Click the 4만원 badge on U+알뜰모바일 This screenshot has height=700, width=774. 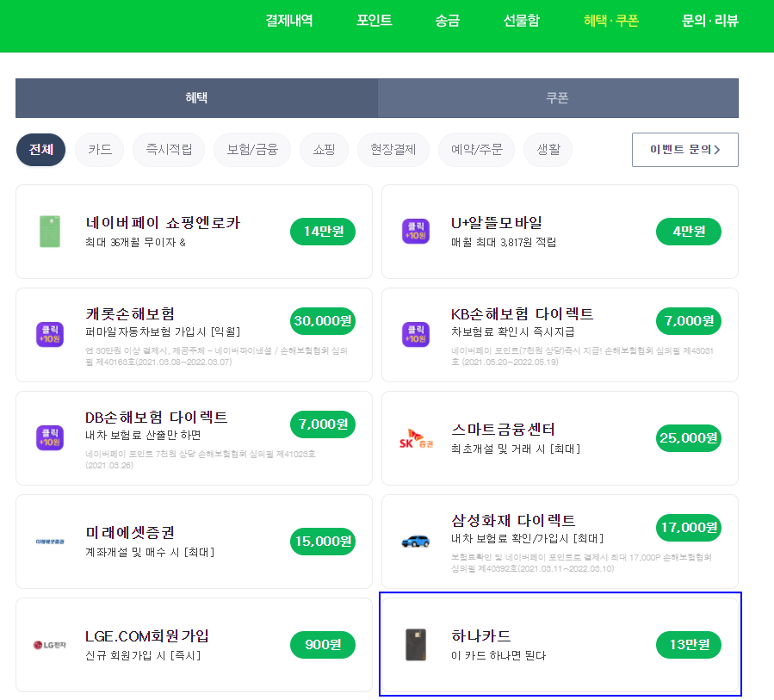tap(689, 231)
